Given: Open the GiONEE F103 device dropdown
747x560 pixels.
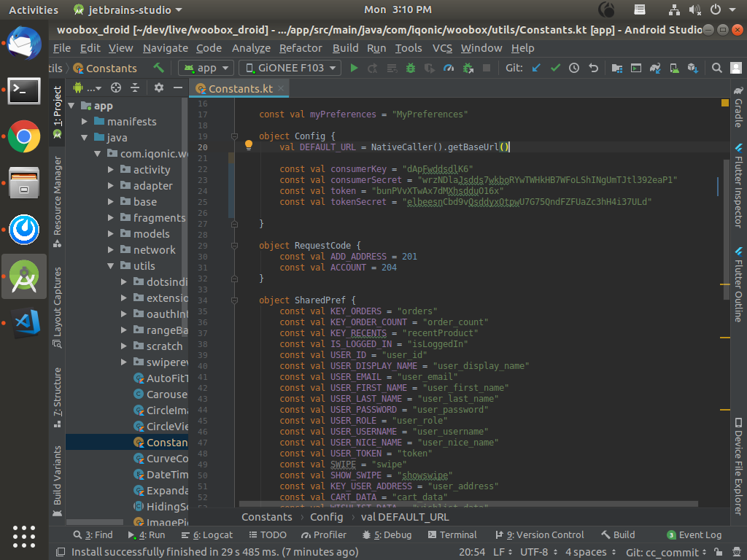Looking at the screenshot, I should pos(290,68).
